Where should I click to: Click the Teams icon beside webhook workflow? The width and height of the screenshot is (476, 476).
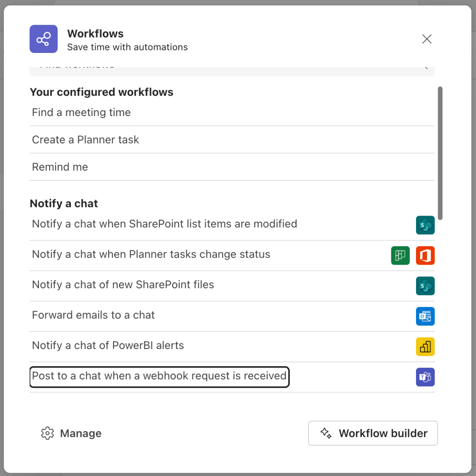[425, 377]
